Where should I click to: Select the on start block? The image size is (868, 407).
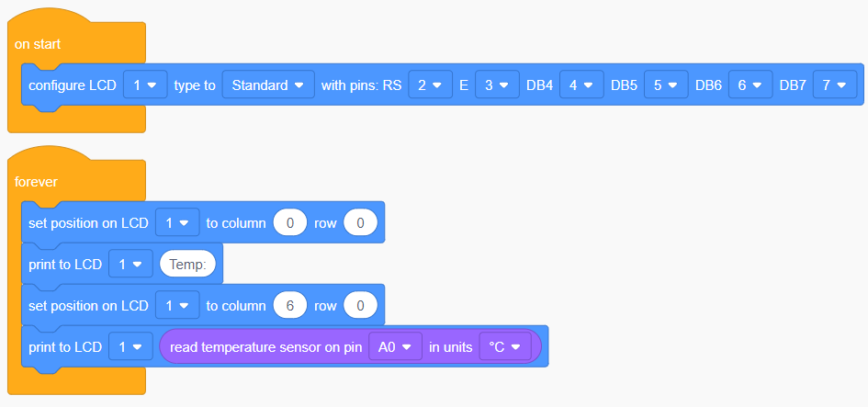coord(38,44)
